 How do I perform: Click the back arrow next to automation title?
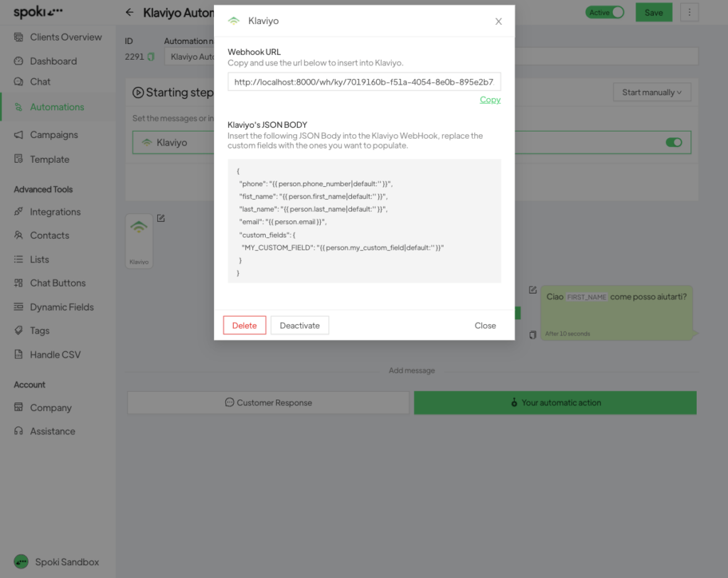tap(129, 12)
